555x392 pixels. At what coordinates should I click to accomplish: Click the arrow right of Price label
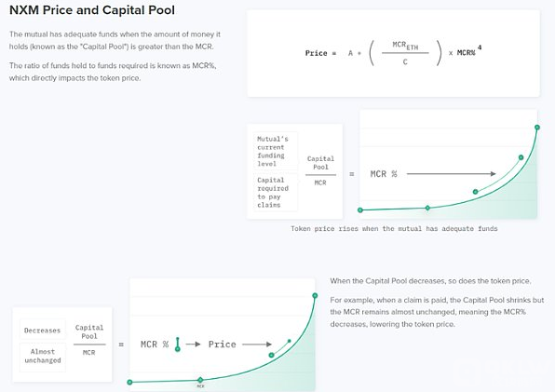coord(257,345)
